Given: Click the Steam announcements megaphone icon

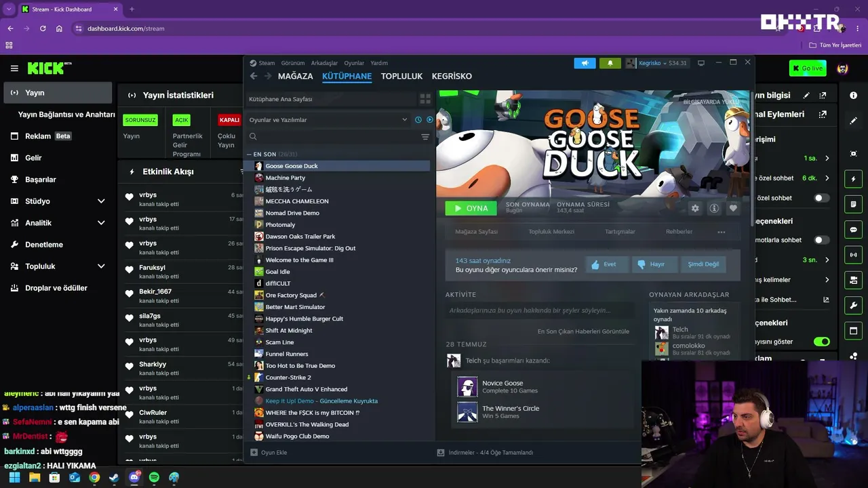Looking at the screenshot, I should point(585,63).
